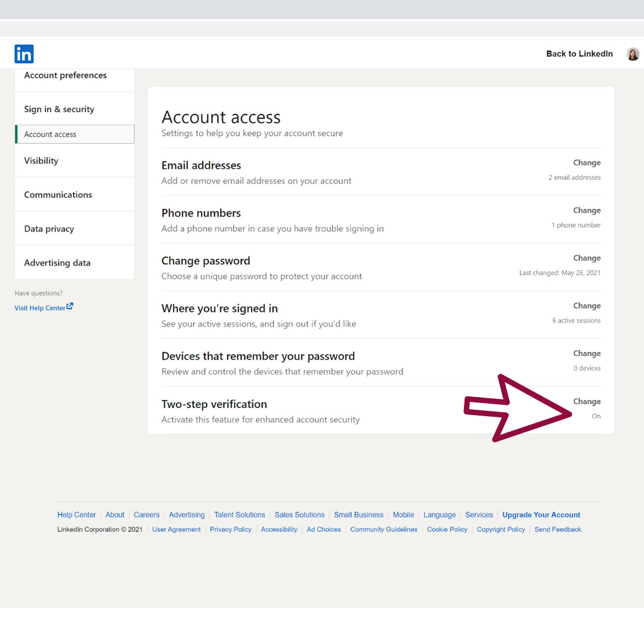Click Upgrade Your Account link
Viewport: 644px width, 644px height.
[x=541, y=515]
